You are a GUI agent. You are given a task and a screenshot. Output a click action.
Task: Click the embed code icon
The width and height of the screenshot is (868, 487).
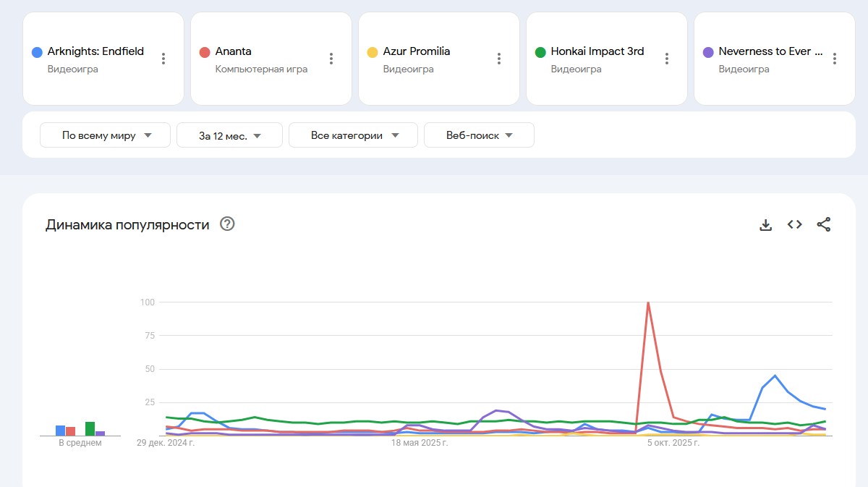(x=795, y=224)
